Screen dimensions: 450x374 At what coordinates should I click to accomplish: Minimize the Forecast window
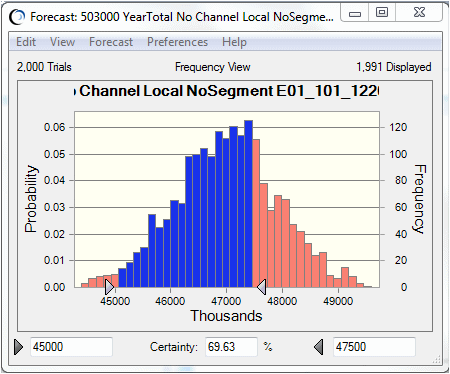click(355, 13)
